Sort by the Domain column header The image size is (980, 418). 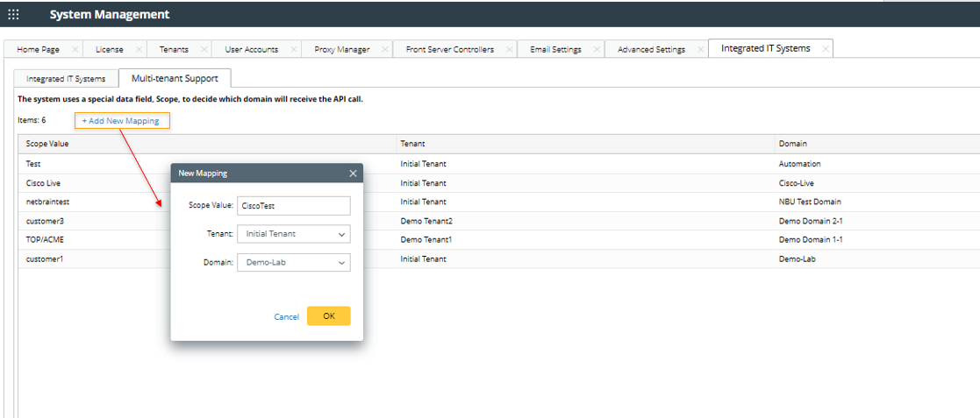tap(792, 143)
